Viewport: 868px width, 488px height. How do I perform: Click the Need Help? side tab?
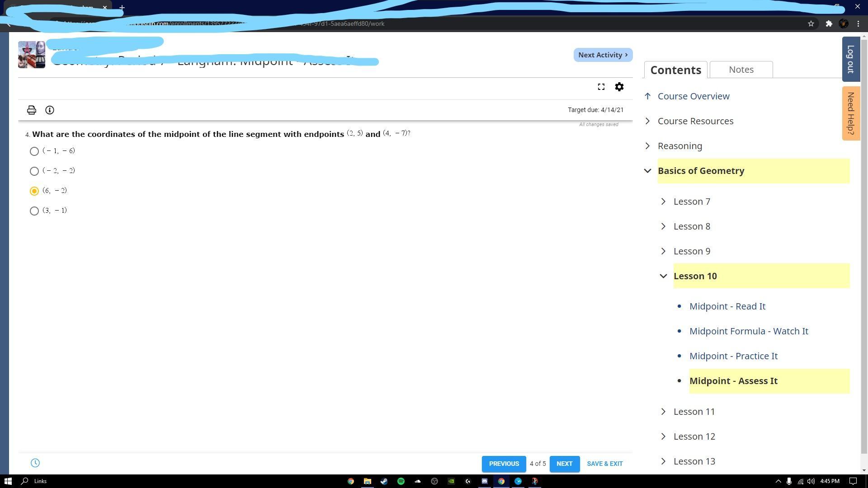(850, 113)
